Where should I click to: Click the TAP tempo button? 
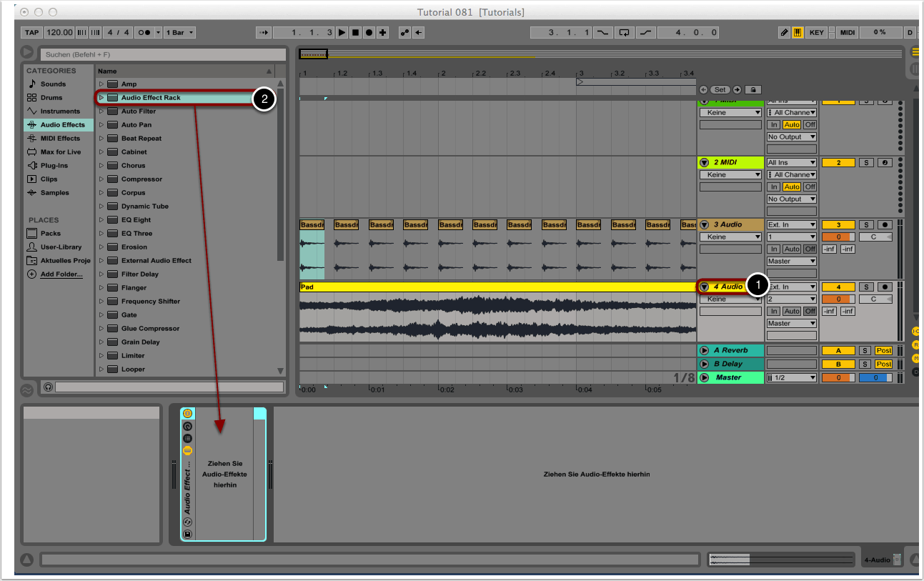tap(31, 33)
